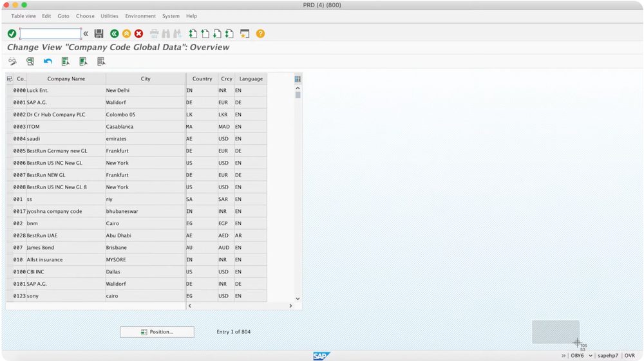Click the 'Abu Dhabi' city cell

point(146,236)
